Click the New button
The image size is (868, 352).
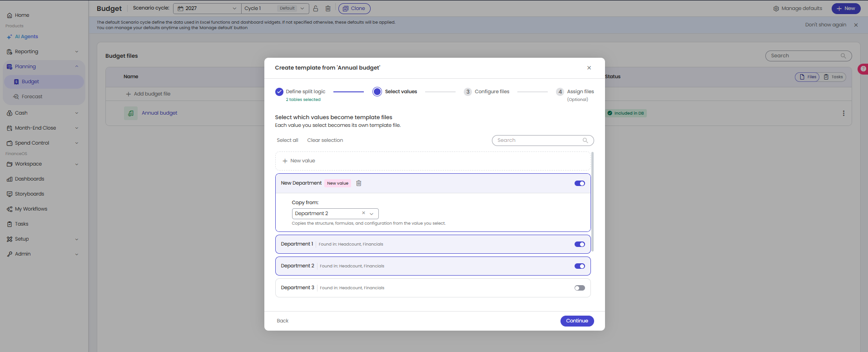pyautogui.click(x=846, y=9)
